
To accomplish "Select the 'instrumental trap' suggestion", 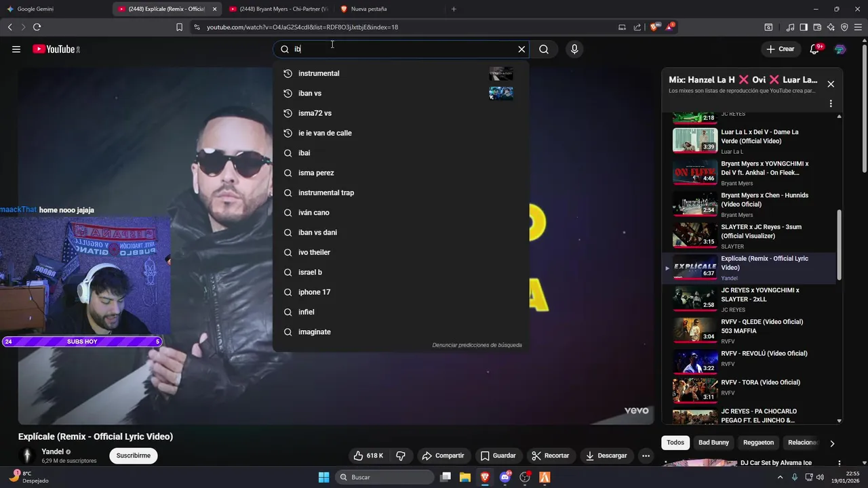I will 400,192.
